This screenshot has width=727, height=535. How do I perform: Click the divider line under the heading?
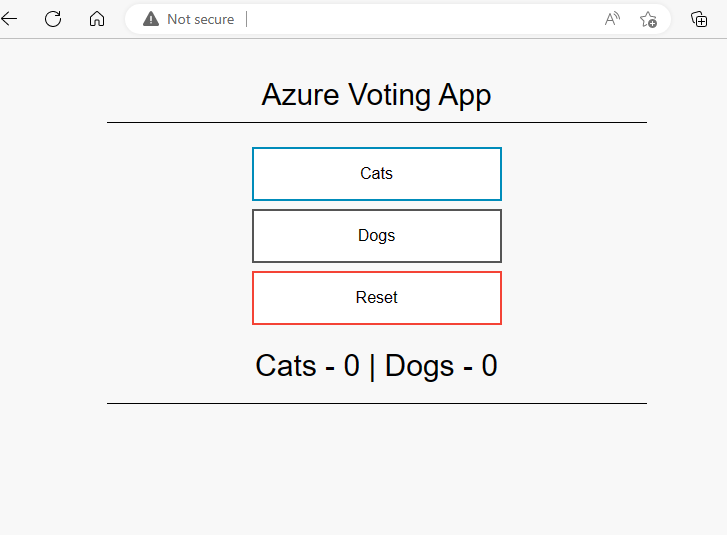coord(376,122)
